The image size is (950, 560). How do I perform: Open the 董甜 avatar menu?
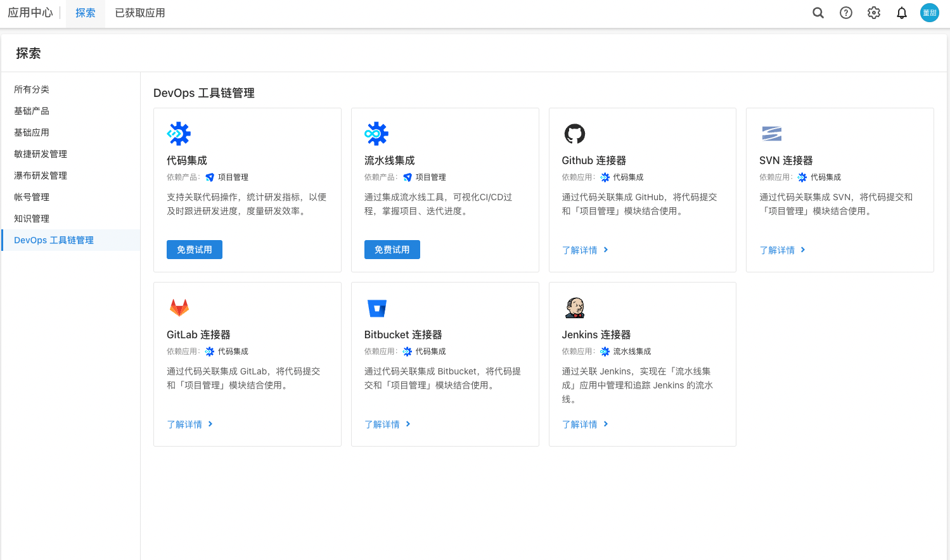tap(929, 13)
